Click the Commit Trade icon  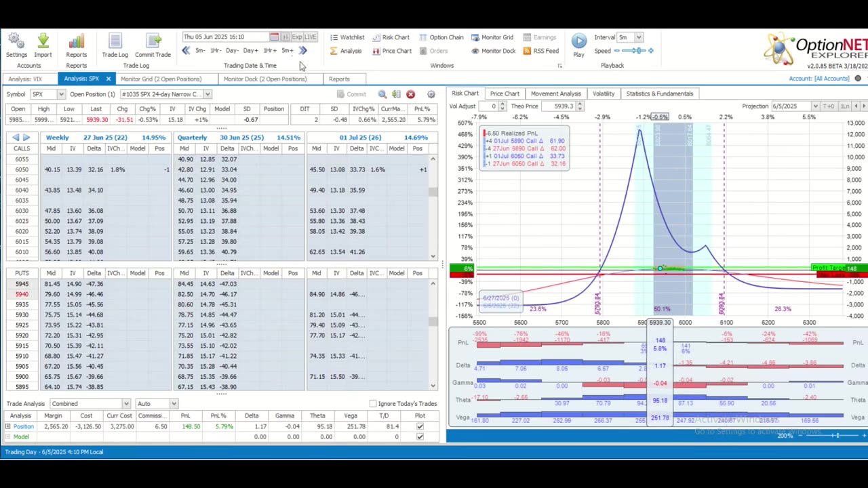pyautogui.click(x=153, y=43)
